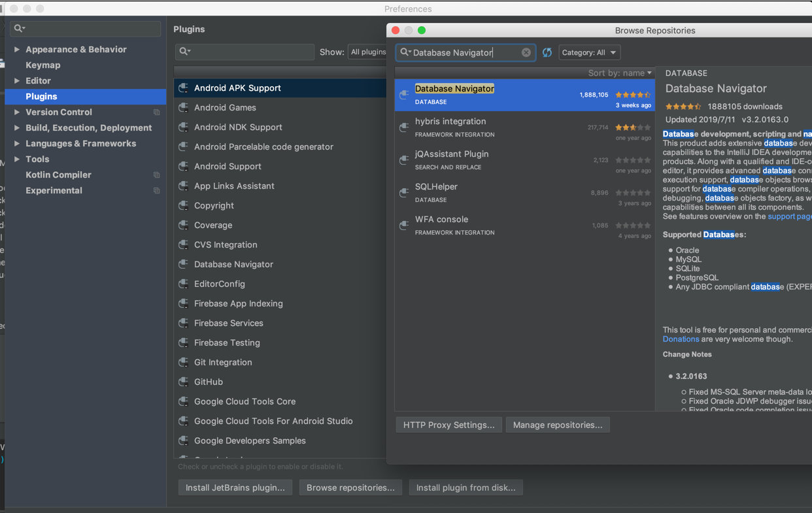The height and width of the screenshot is (513, 812).
Task: Click the Plugins filter search field
Action: pos(245,52)
